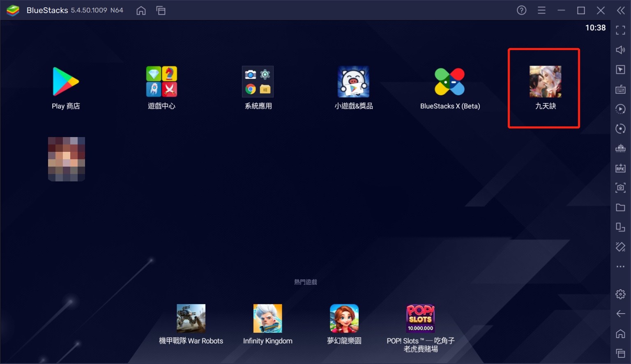This screenshot has width=631, height=364.
Task: Open 夢幻龍樂園 game
Action: (x=344, y=318)
